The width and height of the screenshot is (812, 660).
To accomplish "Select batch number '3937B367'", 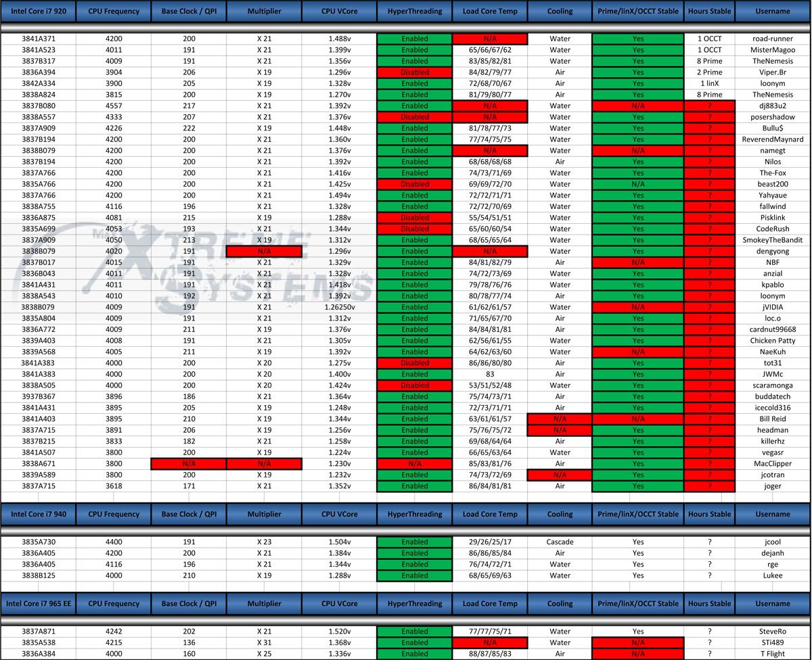I will click(38, 397).
